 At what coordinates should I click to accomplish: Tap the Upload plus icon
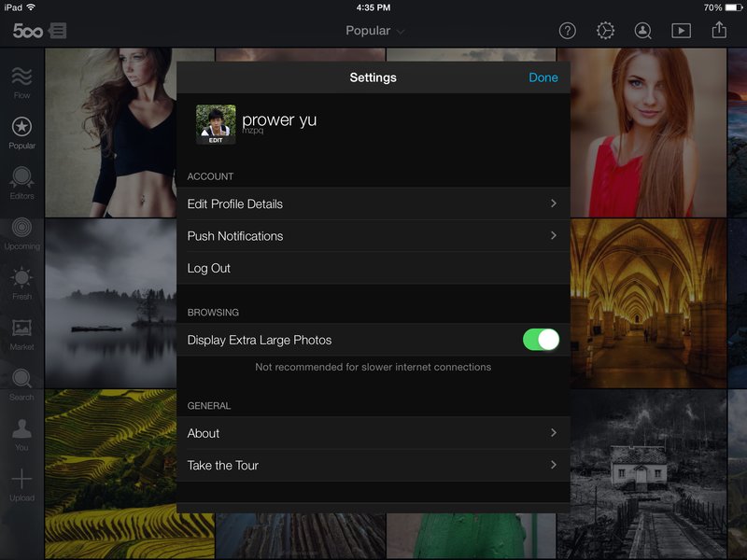coord(21,479)
